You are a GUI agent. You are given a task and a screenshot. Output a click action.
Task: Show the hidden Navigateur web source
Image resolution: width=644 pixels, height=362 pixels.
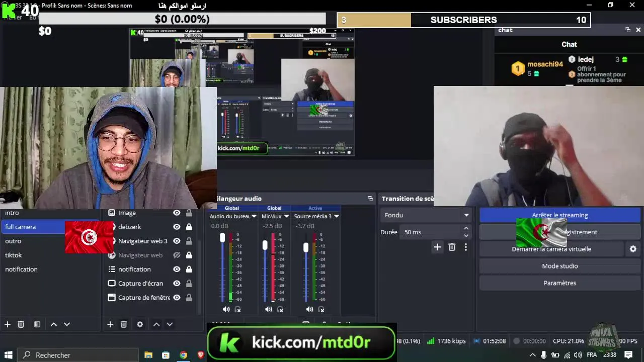coord(177,255)
